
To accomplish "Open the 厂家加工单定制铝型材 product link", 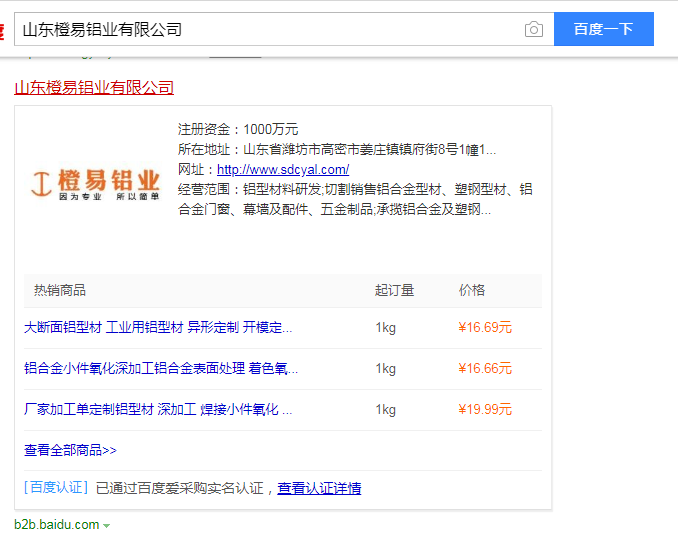I will 158,409.
